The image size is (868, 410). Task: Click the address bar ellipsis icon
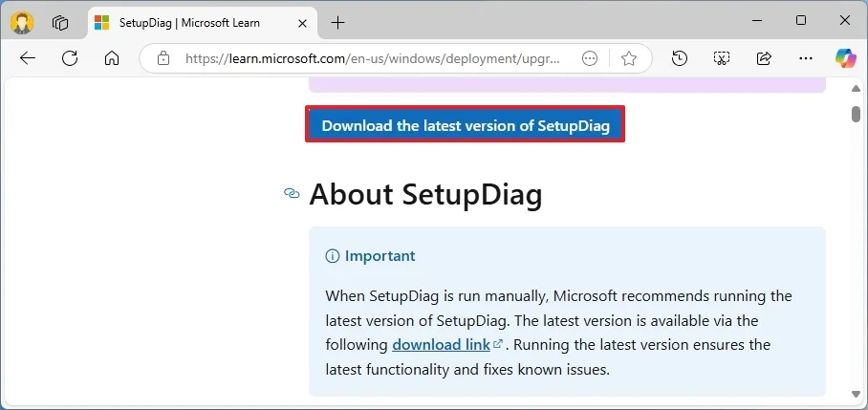click(591, 58)
